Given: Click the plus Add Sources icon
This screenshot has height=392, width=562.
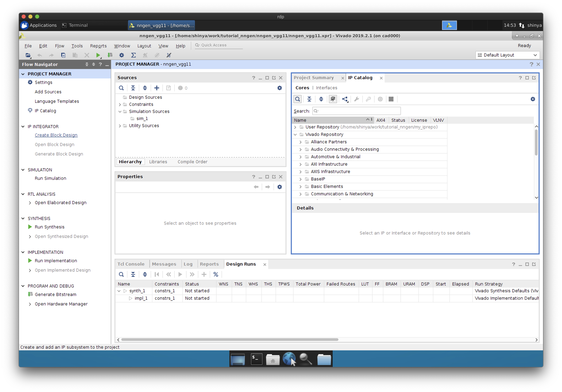Looking at the screenshot, I should [157, 88].
